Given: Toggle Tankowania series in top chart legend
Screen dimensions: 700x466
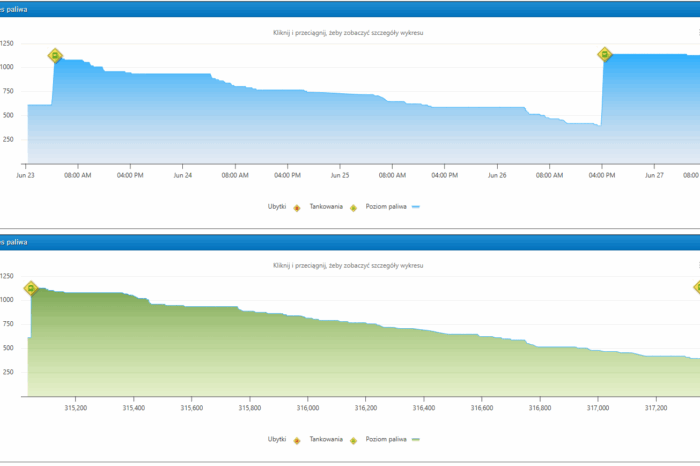Looking at the screenshot, I should point(326,207).
